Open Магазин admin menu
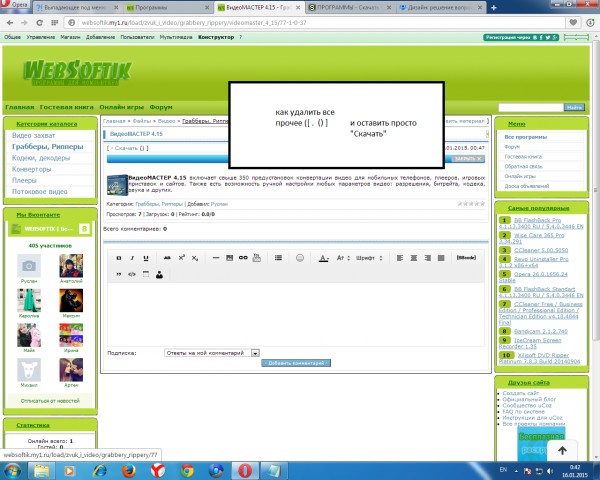The image size is (600, 480). [70, 37]
